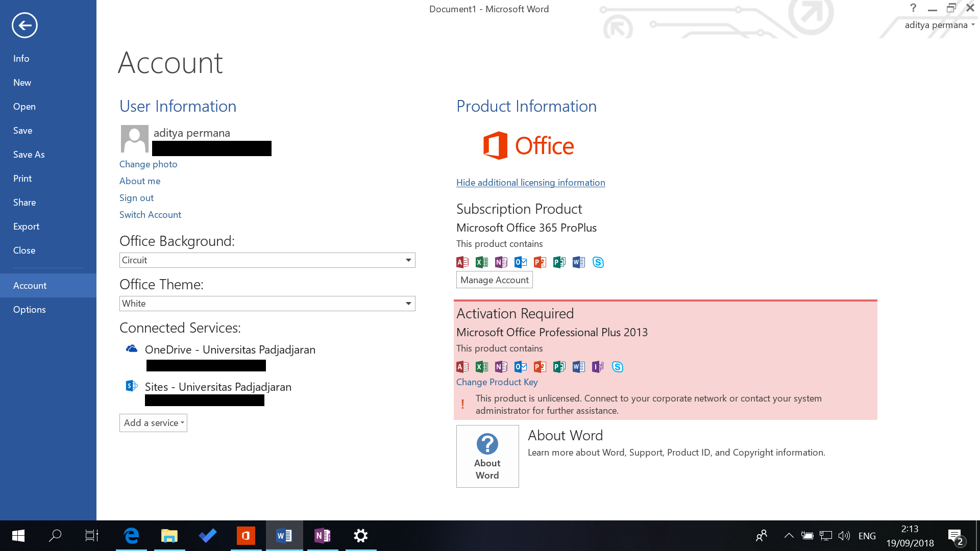This screenshot has height=551, width=980.
Task: Open OneNote from the taskbar
Action: (322, 536)
